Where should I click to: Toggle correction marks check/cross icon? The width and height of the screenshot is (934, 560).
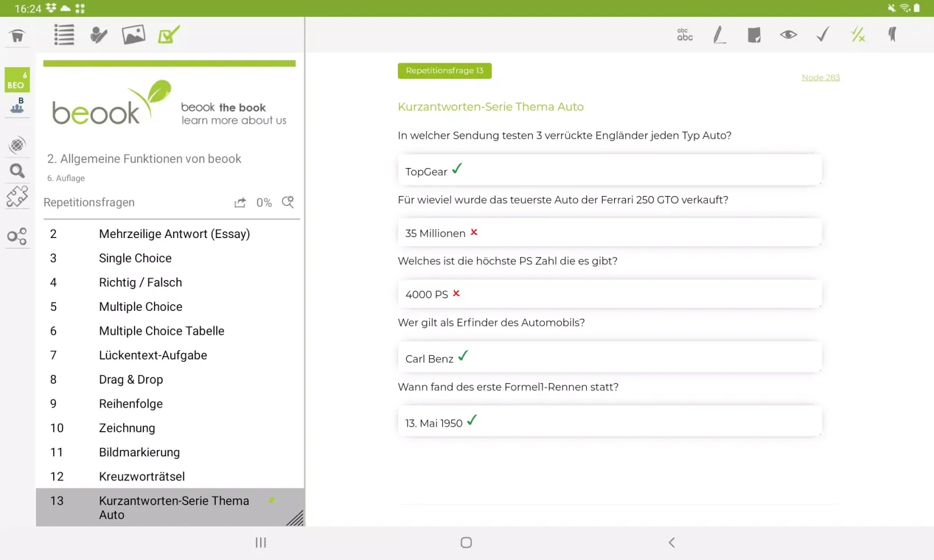(x=858, y=35)
